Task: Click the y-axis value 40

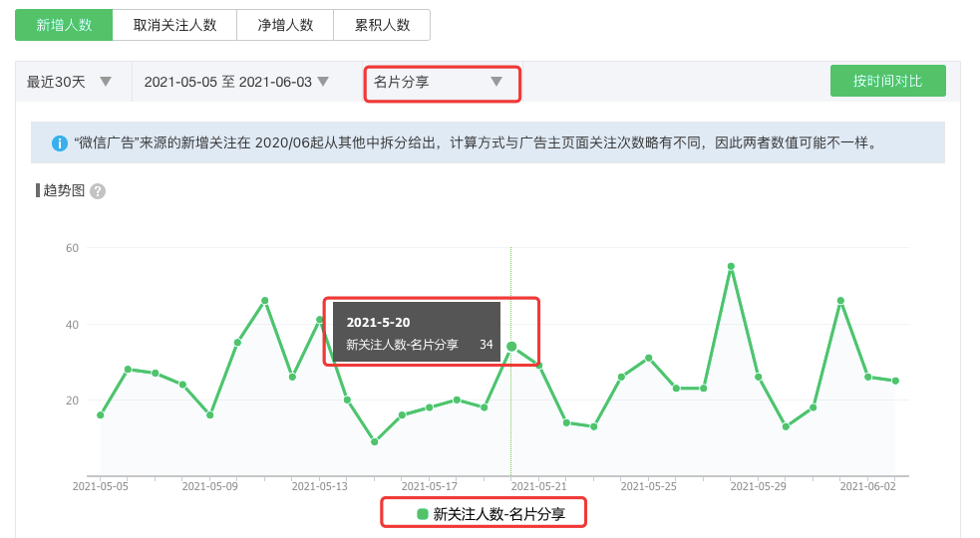Action: [73, 325]
